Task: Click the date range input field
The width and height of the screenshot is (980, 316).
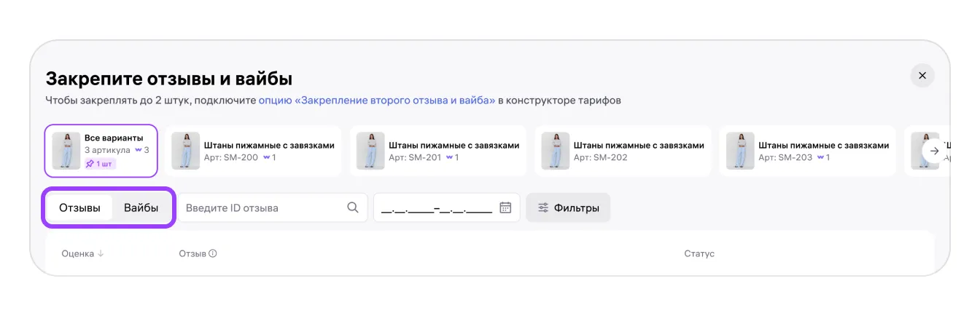Action: (x=436, y=208)
